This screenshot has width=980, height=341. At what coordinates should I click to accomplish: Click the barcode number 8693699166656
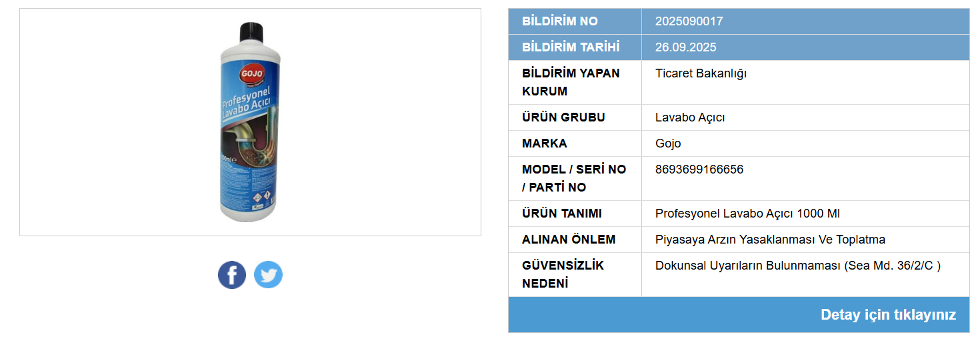(x=699, y=169)
